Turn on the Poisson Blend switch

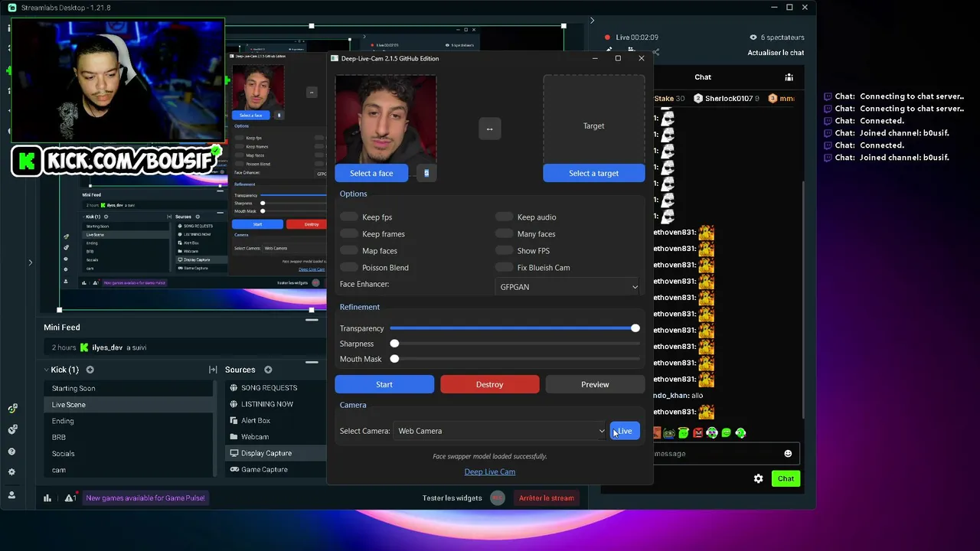pos(349,268)
